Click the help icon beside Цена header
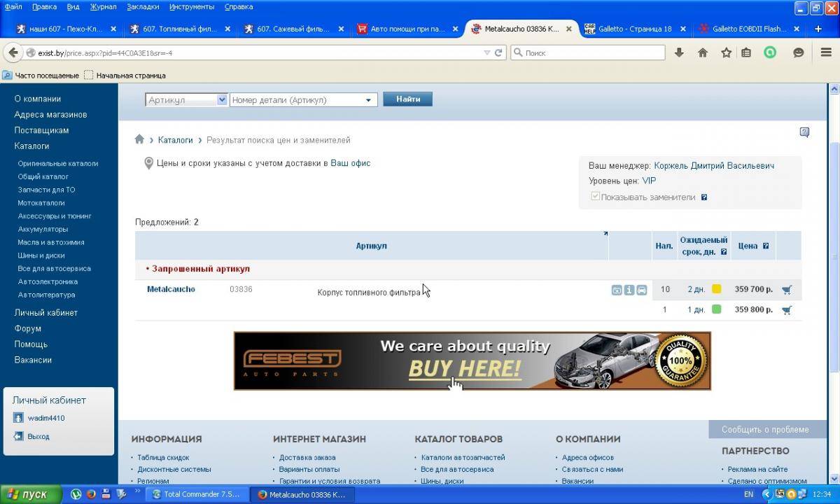 (x=766, y=246)
